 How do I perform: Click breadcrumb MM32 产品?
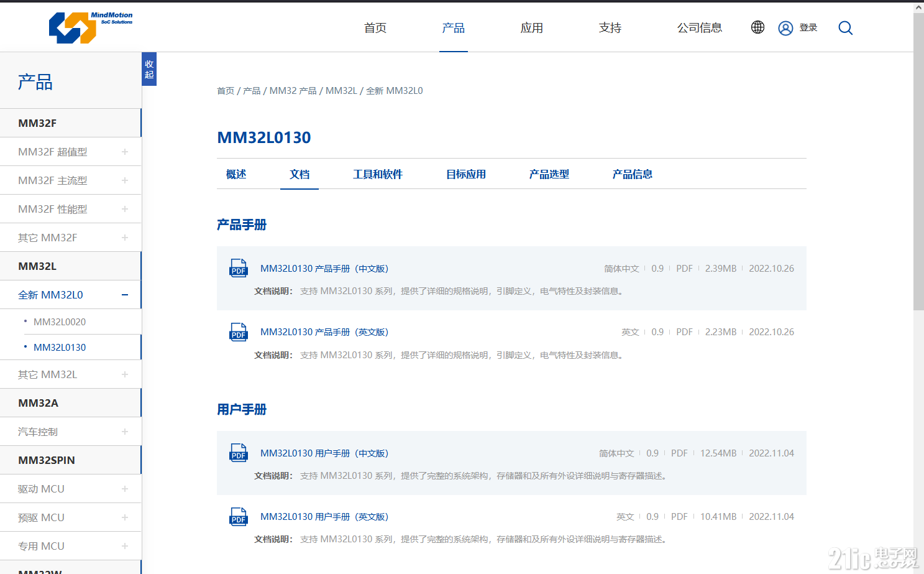[x=293, y=91]
